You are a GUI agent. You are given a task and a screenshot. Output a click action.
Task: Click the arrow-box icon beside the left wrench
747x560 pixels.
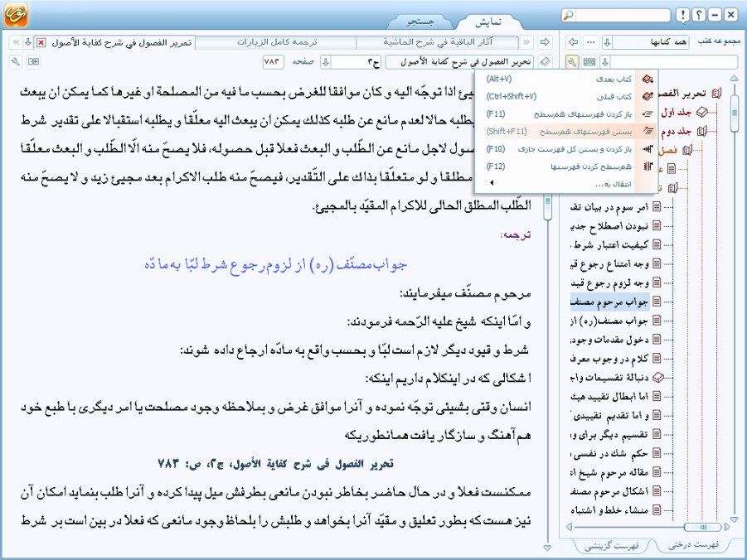coord(33,61)
